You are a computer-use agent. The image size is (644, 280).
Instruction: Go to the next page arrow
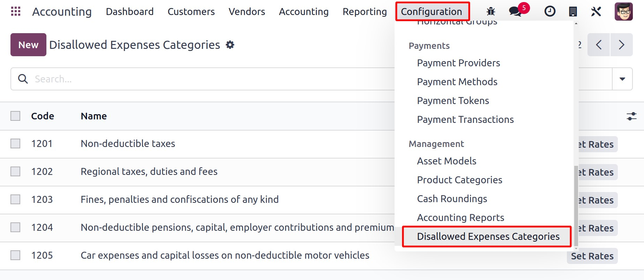(x=621, y=45)
